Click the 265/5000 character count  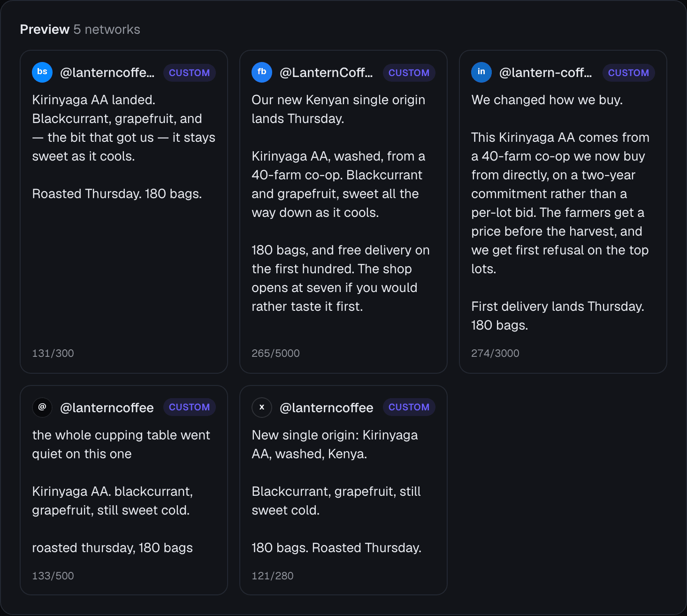(275, 353)
